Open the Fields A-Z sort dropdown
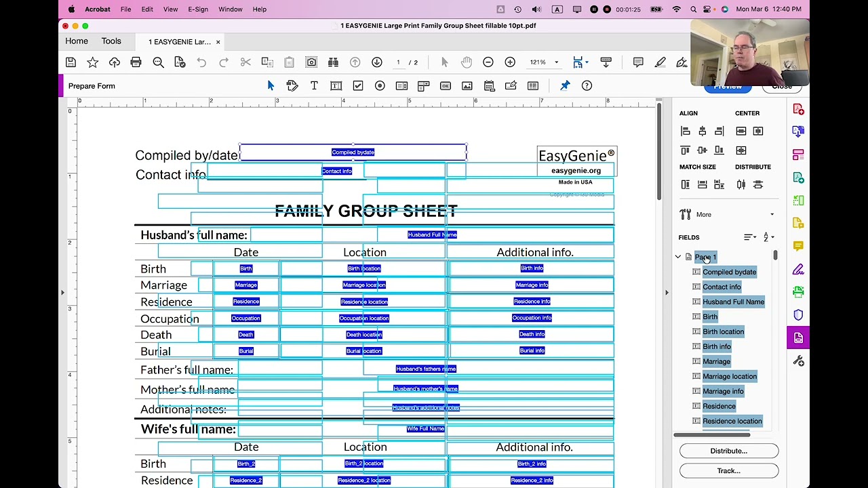The height and width of the screenshot is (488, 868). pos(768,237)
